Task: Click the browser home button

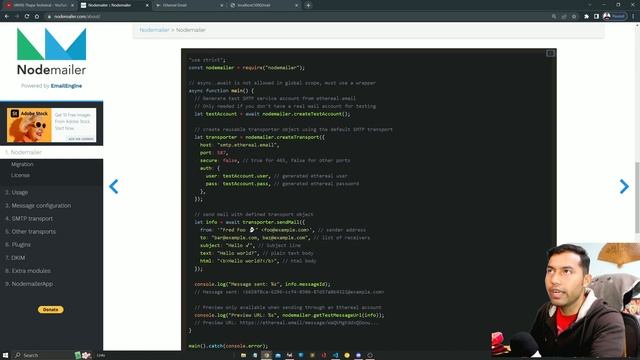Action: (37, 16)
